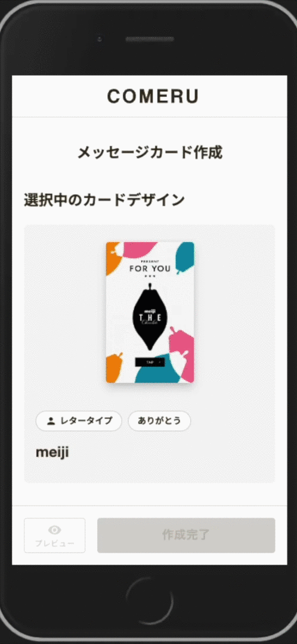Tap the phone's round home button
The height and width of the screenshot is (644, 297).
[x=149, y=602]
